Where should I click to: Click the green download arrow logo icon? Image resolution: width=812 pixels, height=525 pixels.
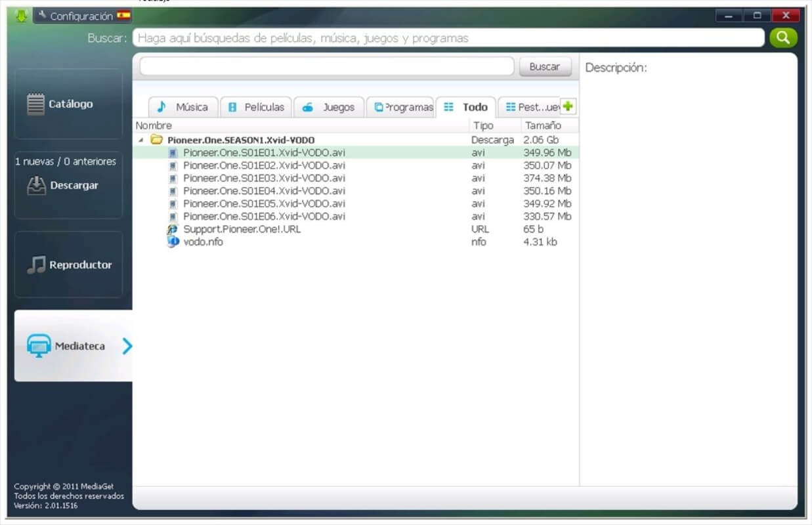(x=22, y=16)
